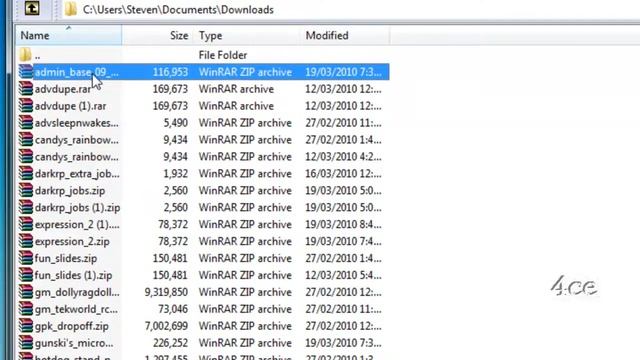The width and height of the screenshot is (640, 360).
Task: Sort the list by the Modified column header
Action: 345,36
